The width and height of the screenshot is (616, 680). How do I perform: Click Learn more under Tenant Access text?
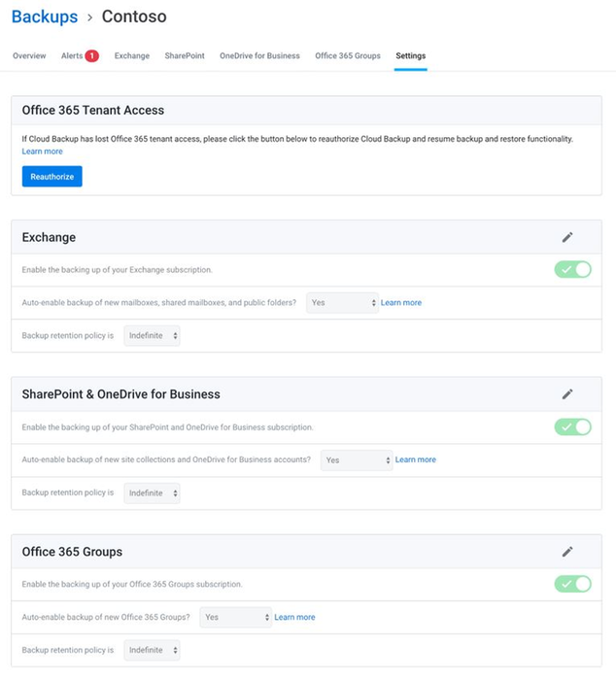tap(42, 152)
